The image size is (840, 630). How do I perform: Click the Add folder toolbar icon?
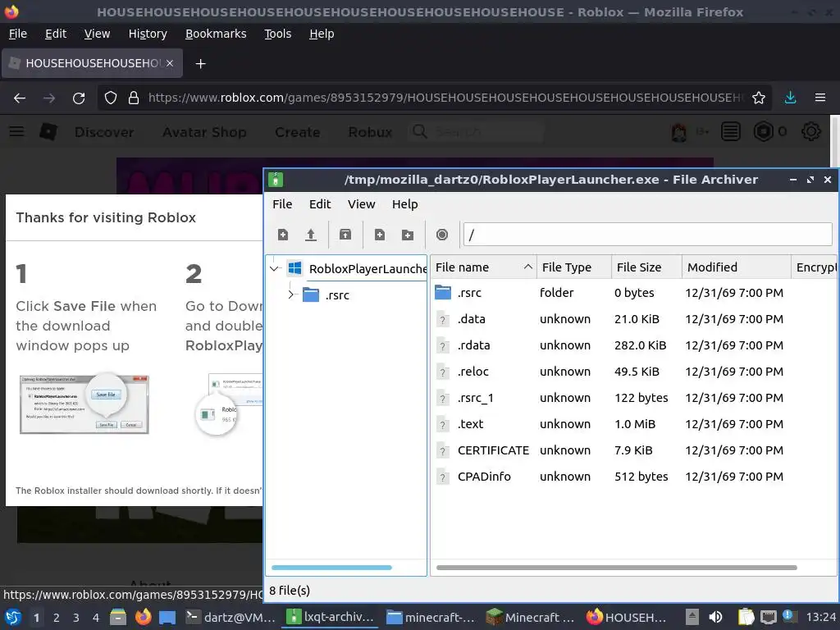point(408,235)
